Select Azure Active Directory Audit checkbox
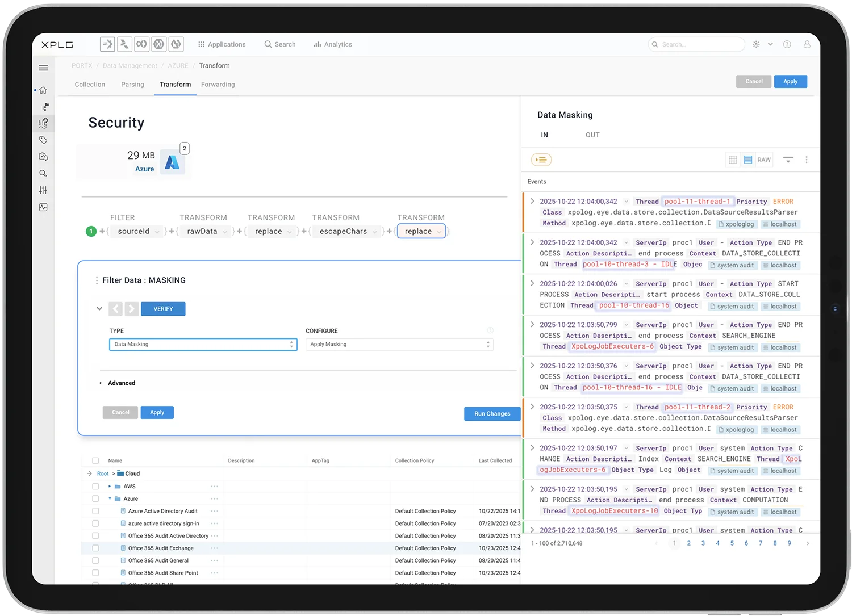The height and width of the screenshot is (616, 852). pyautogui.click(x=95, y=512)
